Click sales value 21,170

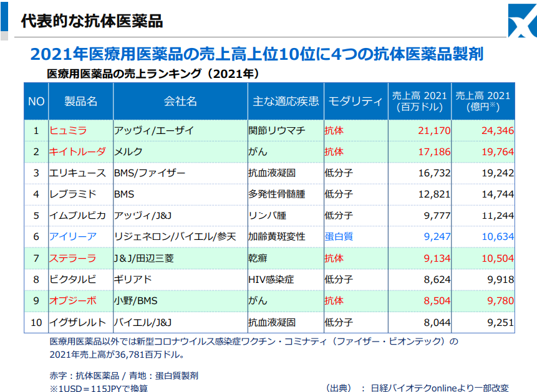(434, 130)
